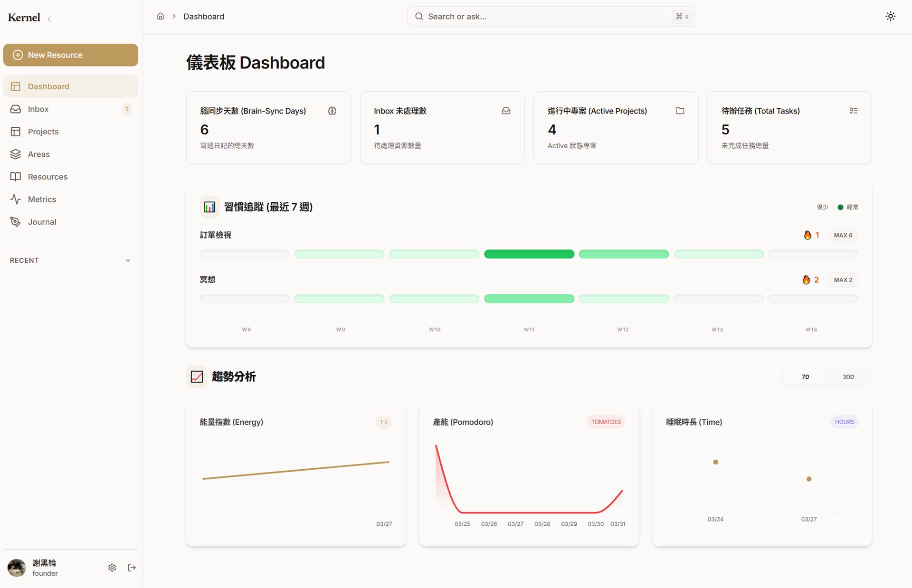Click the habit tracking bar chart icon

click(x=209, y=207)
